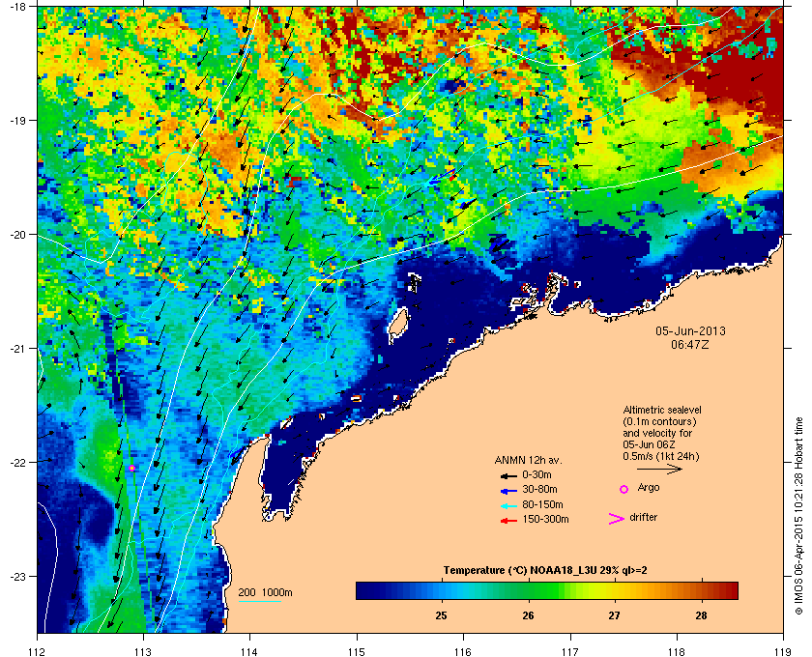Image resolution: width=812 pixels, height=657 pixels.
Task: Click the 115 longitude axis label
Action: (x=357, y=651)
